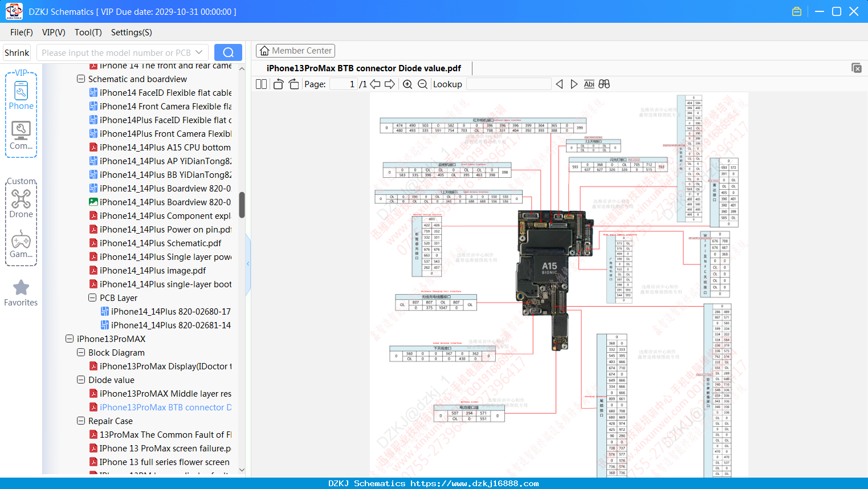The image size is (868, 489).
Task: Open the Drone category
Action: (21, 203)
